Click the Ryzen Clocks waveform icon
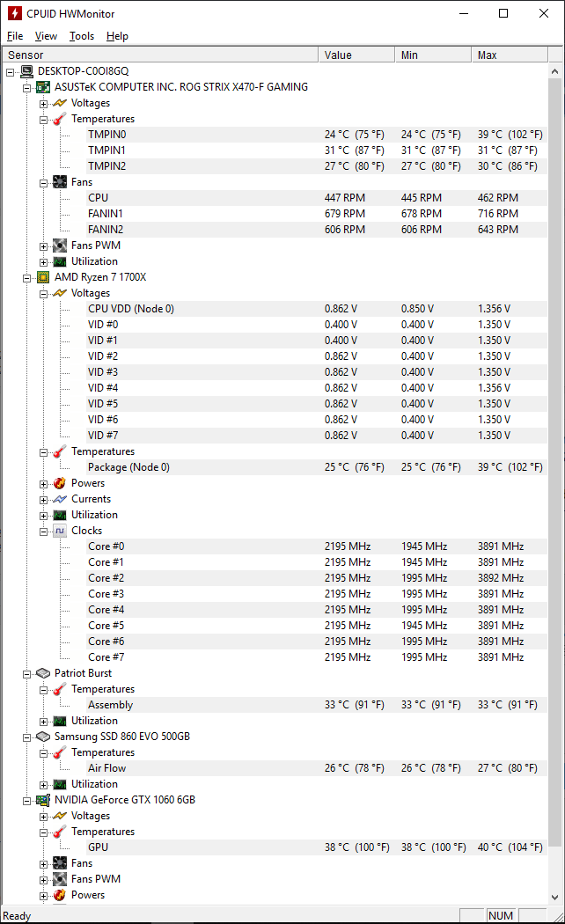The height and width of the screenshot is (924, 565). (60, 531)
